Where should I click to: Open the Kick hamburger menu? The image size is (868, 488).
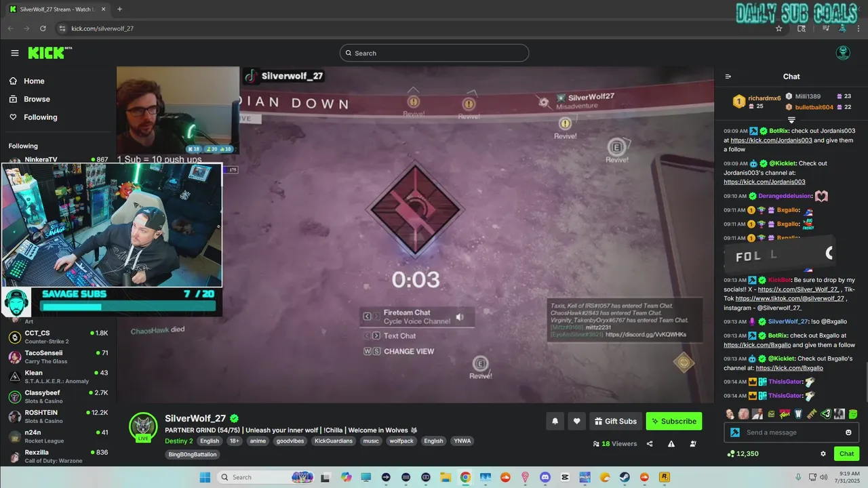[15, 53]
